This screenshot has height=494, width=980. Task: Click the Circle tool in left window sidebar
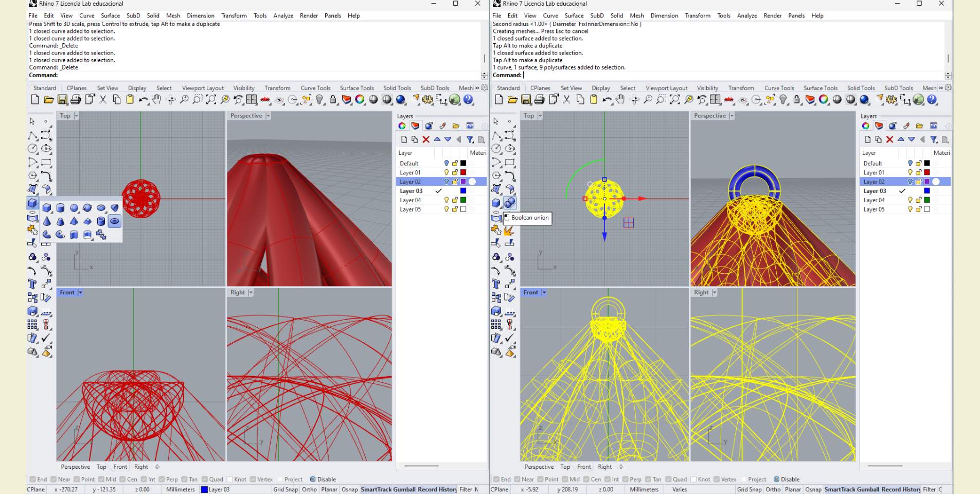32,149
